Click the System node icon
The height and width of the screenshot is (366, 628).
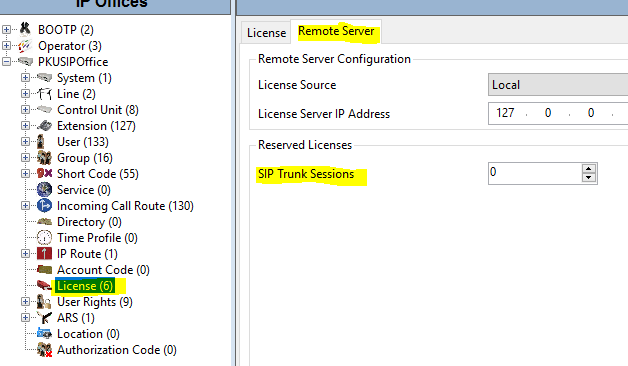[x=44, y=77]
